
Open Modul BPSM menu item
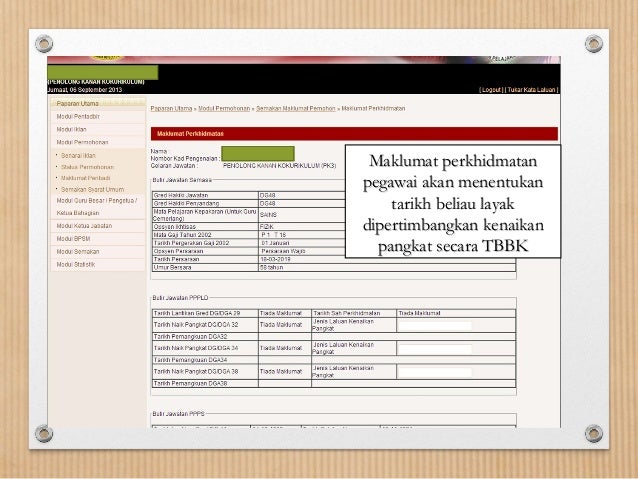[73, 239]
